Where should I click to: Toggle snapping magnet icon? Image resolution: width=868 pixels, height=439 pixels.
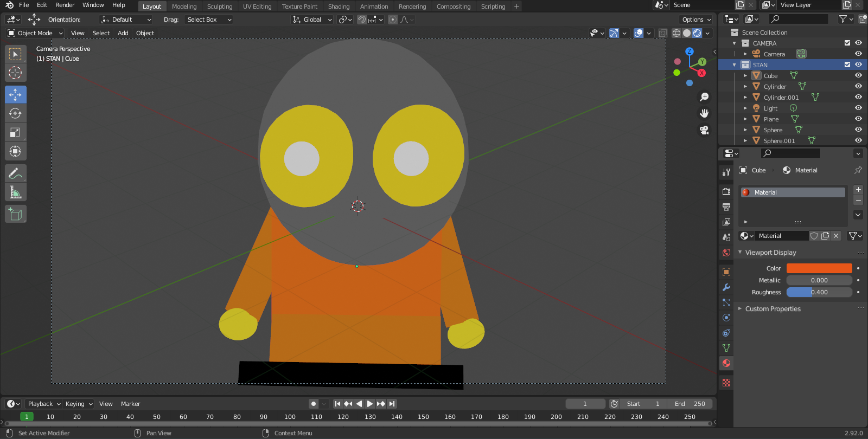361,20
